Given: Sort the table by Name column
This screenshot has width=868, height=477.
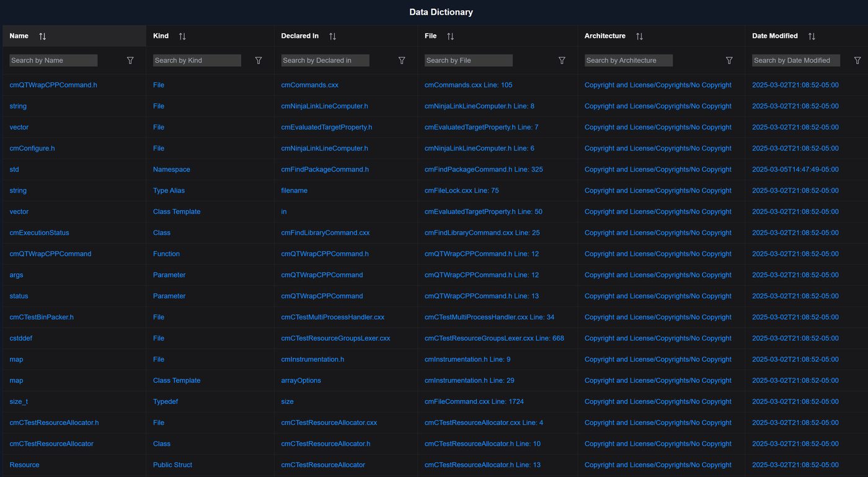Looking at the screenshot, I should [42, 37].
